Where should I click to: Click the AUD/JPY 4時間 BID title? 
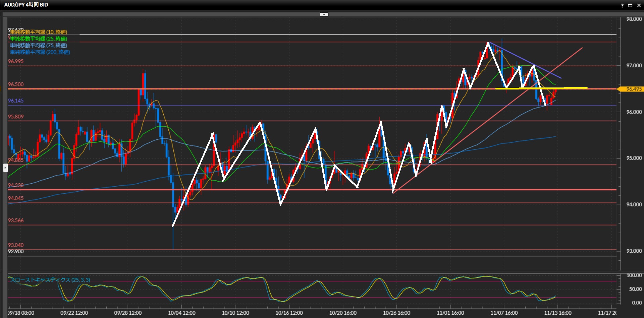point(26,5)
